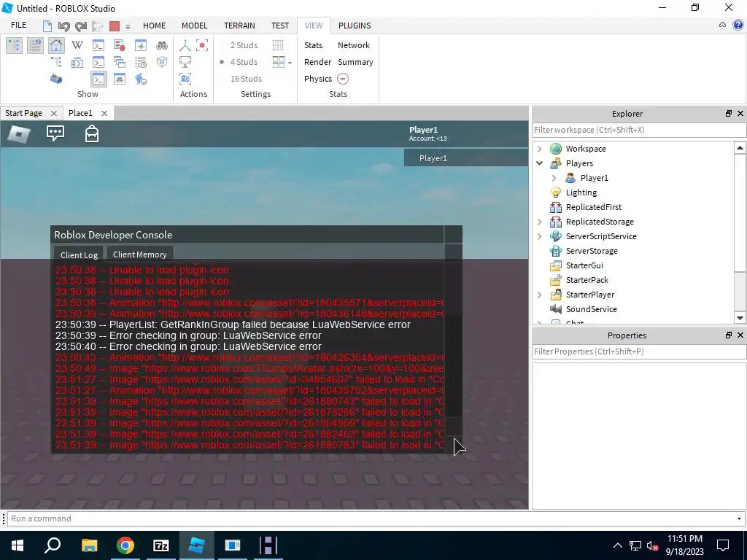Select the 2 Studs grid option

tap(244, 45)
